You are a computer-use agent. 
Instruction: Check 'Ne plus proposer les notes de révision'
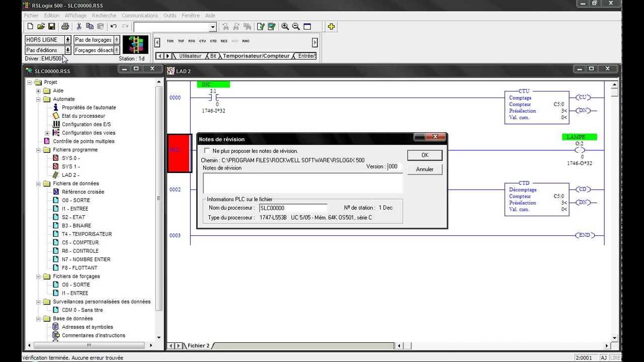[207, 151]
